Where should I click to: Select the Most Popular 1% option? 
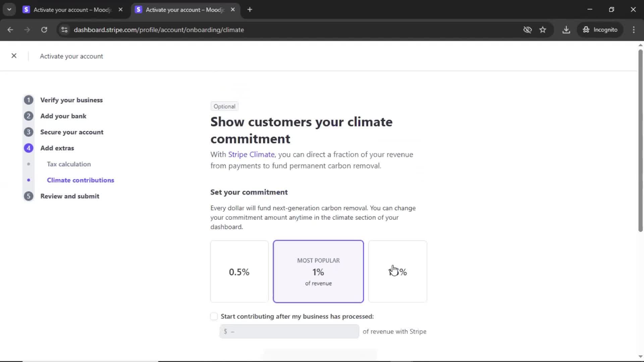click(x=318, y=271)
